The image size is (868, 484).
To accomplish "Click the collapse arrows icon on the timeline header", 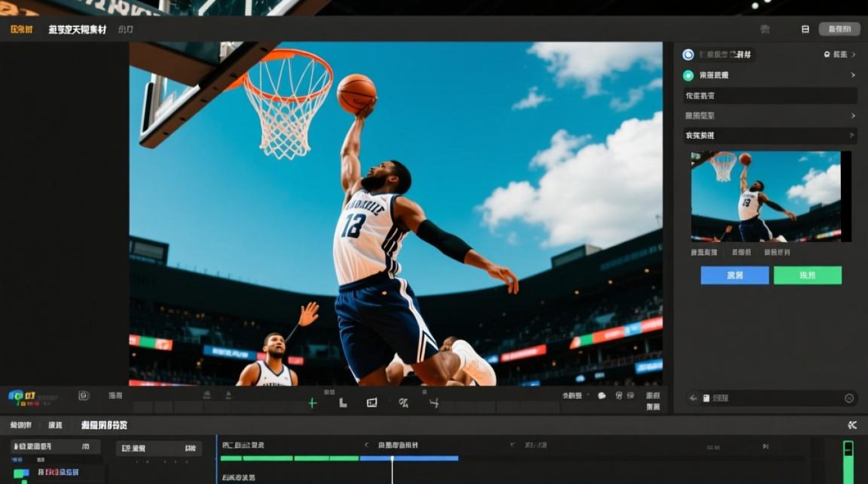I will [852, 425].
